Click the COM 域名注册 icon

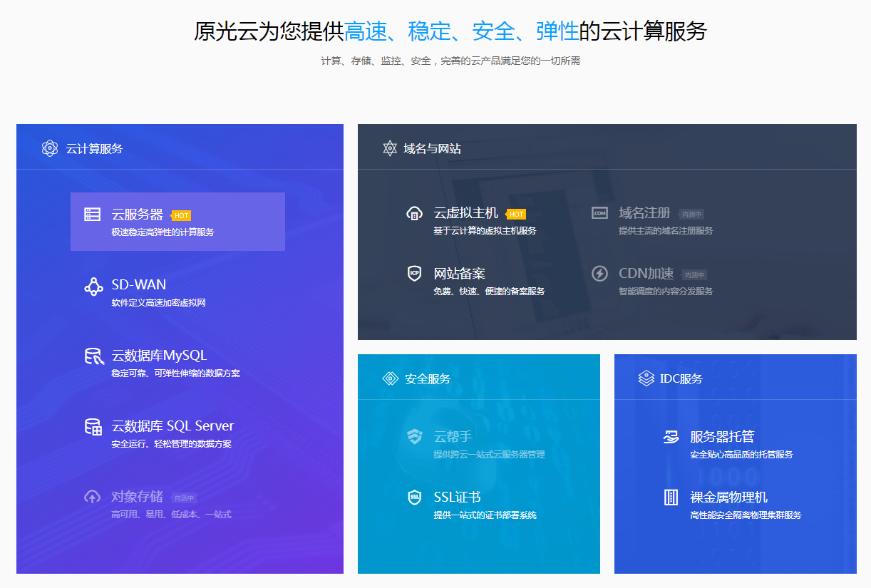click(599, 214)
